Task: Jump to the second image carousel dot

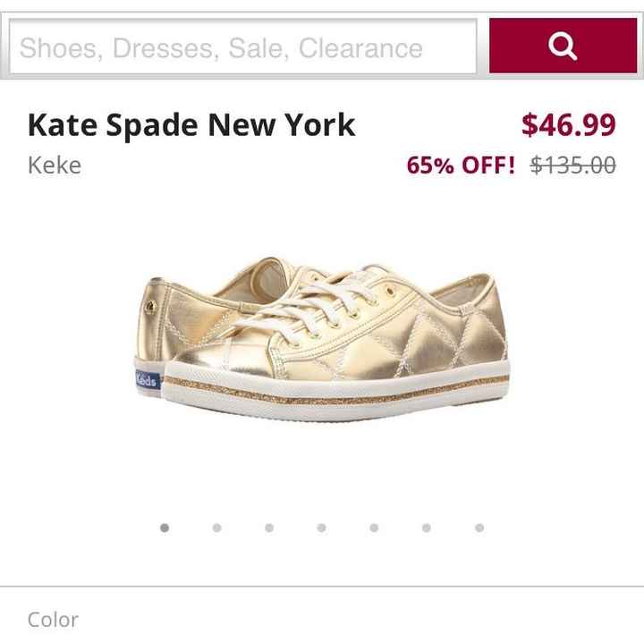Action: [x=216, y=528]
